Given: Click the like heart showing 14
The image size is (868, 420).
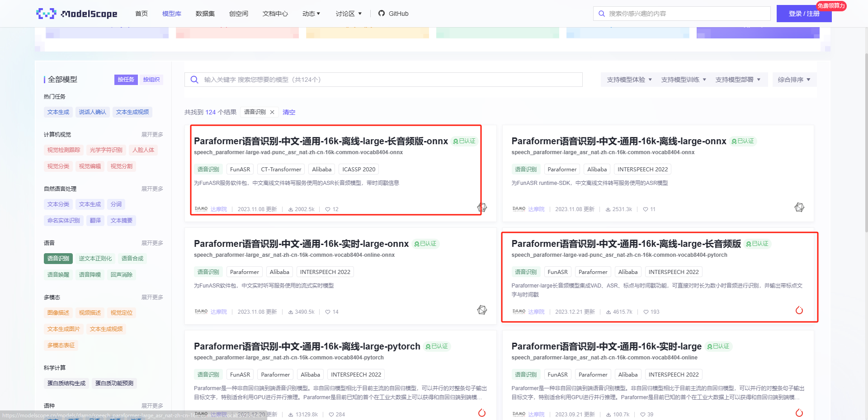Looking at the screenshot, I should point(328,312).
